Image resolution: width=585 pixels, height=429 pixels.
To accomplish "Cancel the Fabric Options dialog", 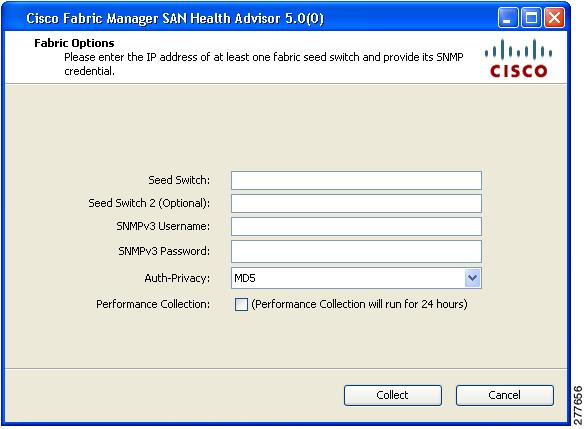I will pyautogui.click(x=504, y=395).
